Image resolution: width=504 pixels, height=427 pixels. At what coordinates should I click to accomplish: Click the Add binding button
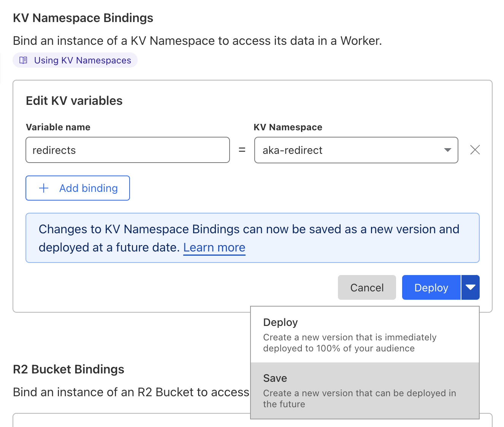[x=78, y=188]
